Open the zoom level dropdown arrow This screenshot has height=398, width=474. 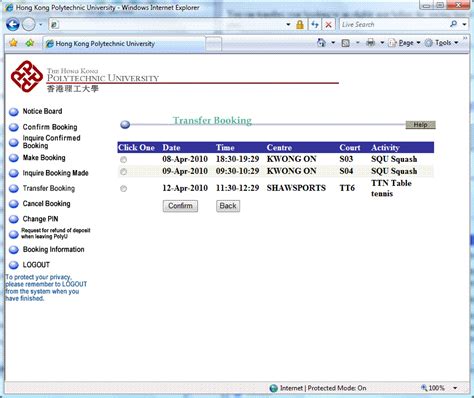pyautogui.click(x=455, y=388)
